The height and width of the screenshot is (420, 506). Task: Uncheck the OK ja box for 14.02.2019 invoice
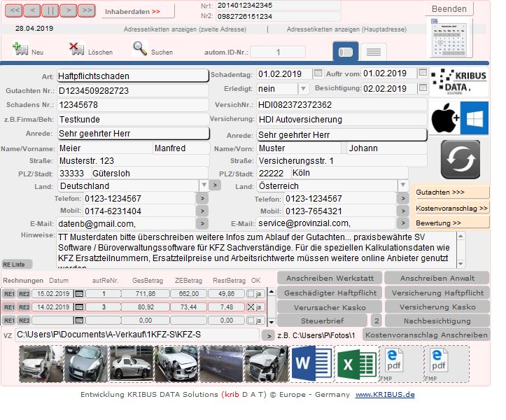coord(251,307)
